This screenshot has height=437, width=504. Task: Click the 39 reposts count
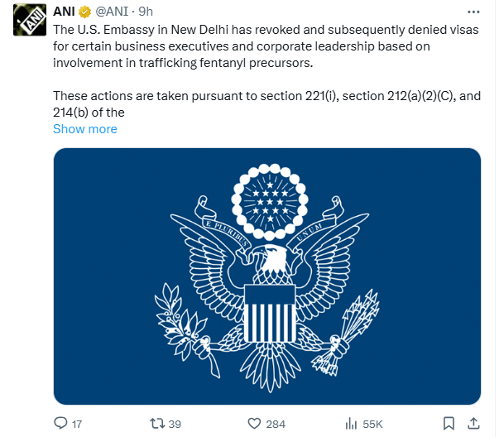(175, 424)
